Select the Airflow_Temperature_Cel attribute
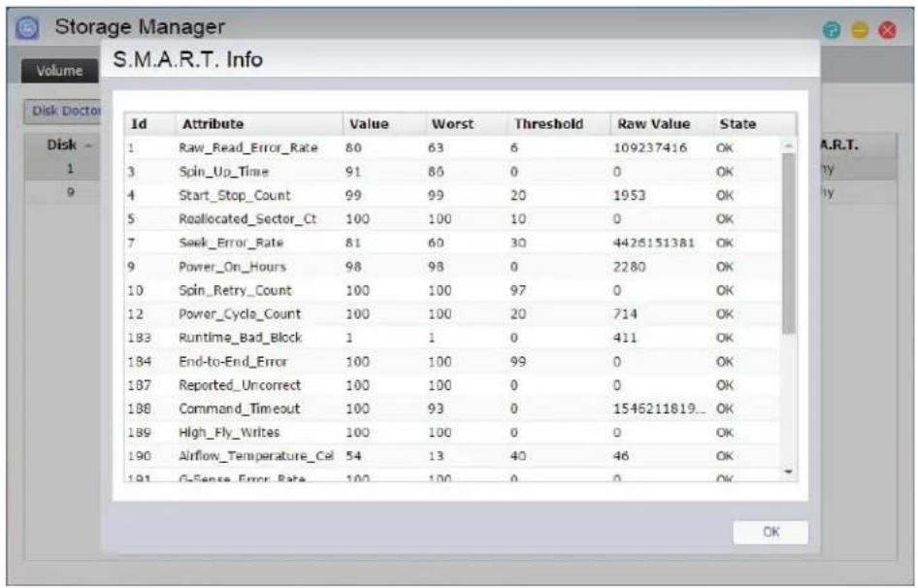Screen dimensions: 918x588 [x=256, y=456]
